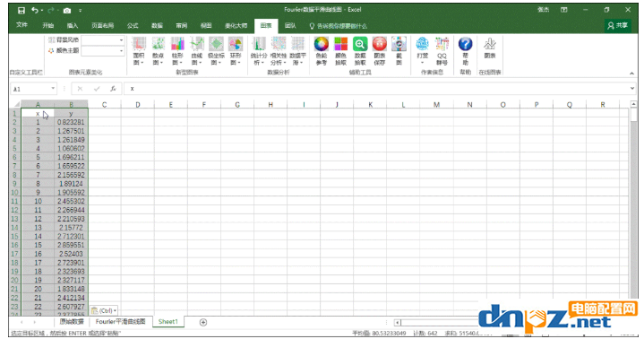Open the ribbon display options button
This screenshot has width=644, height=339.
pos(564,10)
